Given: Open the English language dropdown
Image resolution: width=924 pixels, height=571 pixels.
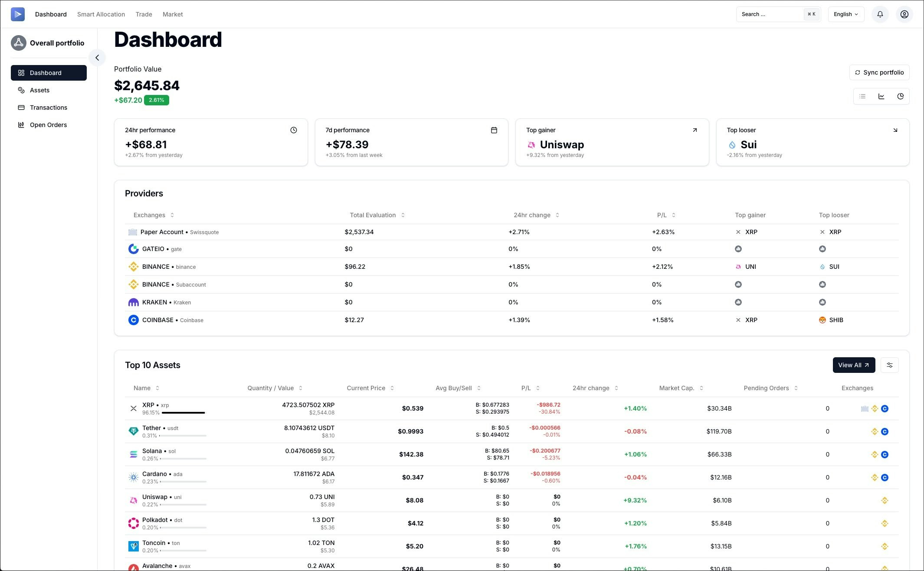Looking at the screenshot, I should tap(845, 14).
